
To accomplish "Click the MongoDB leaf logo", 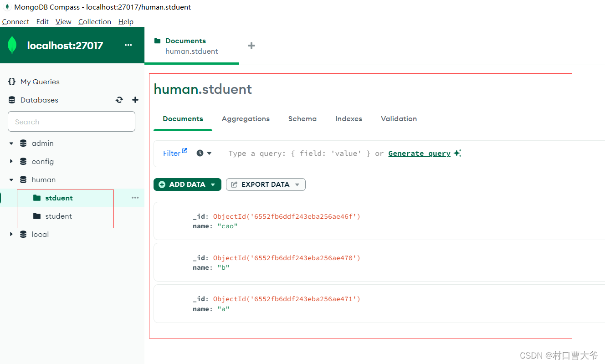I will 12,45.
